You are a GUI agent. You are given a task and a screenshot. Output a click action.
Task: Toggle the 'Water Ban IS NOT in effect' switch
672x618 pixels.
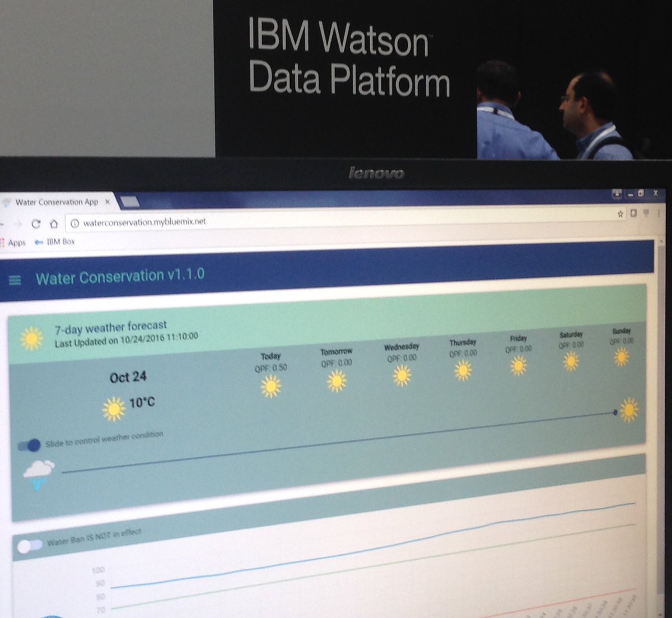tap(29, 546)
